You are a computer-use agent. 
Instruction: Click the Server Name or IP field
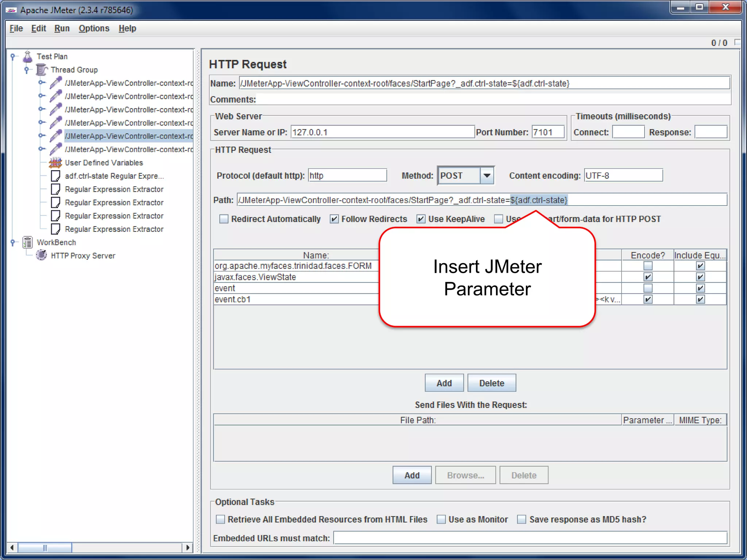pyautogui.click(x=382, y=132)
